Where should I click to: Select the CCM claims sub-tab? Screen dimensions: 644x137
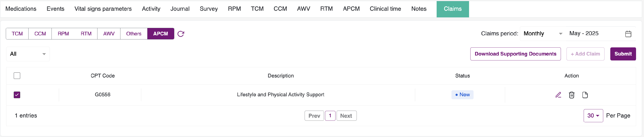pyautogui.click(x=40, y=34)
